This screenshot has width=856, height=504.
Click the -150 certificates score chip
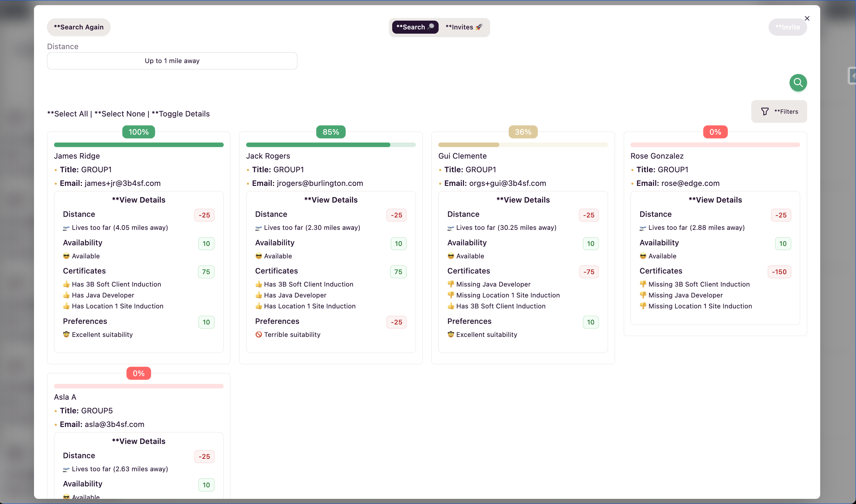(x=779, y=272)
